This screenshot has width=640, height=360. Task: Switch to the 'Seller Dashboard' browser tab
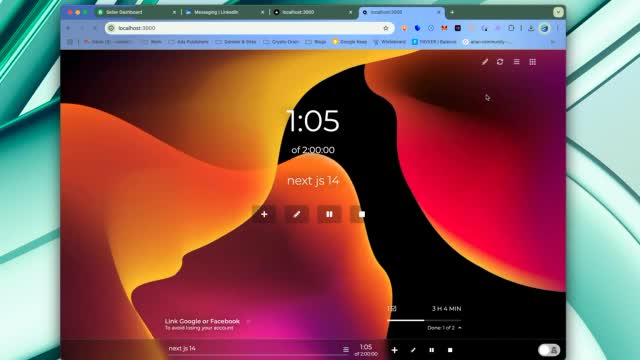coord(136,12)
